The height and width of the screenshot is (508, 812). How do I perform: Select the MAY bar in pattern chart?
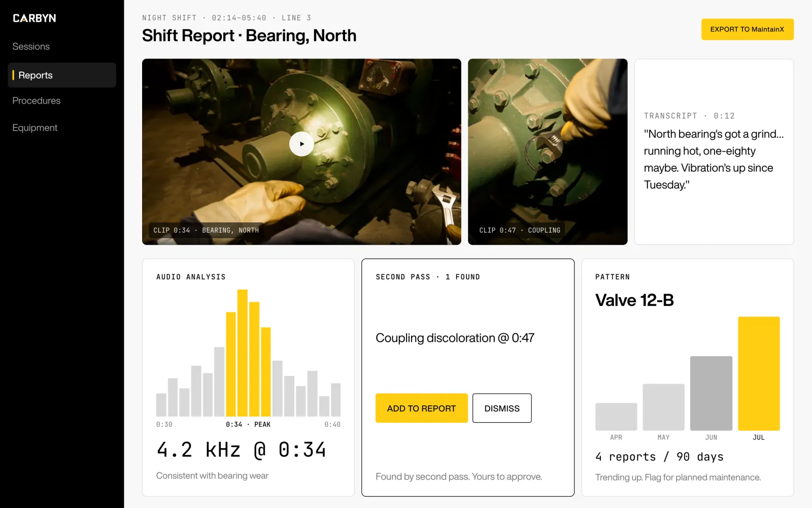coord(663,407)
